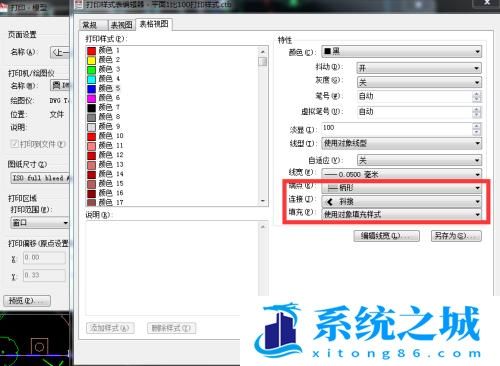Pick plot style 颜色 14
Viewport: 500px width, 366px height.
click(106, 174)
